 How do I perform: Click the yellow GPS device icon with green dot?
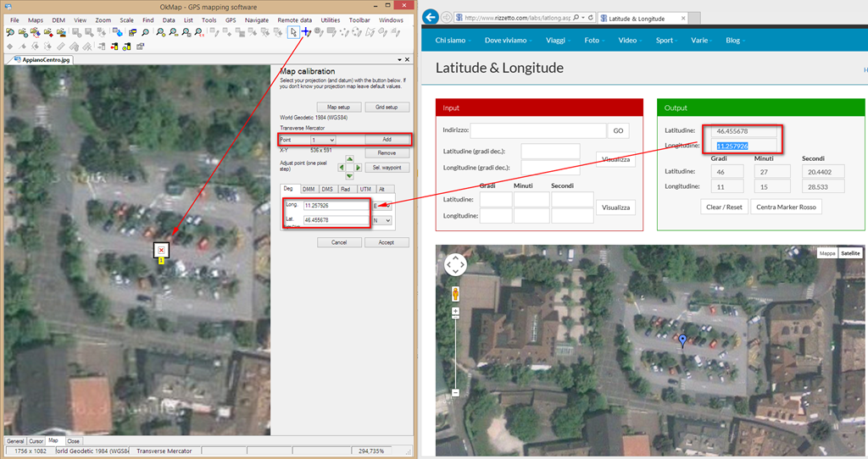[x=127, y=47]
